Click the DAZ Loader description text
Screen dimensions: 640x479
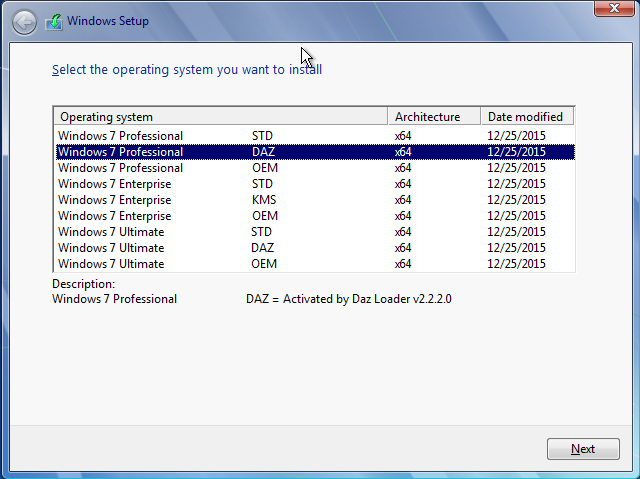pos(349,299)
